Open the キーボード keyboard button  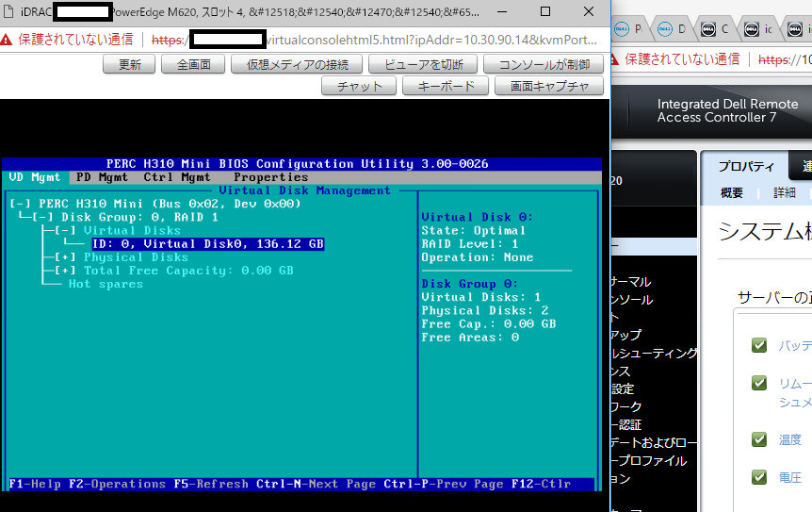pos(446,86)
